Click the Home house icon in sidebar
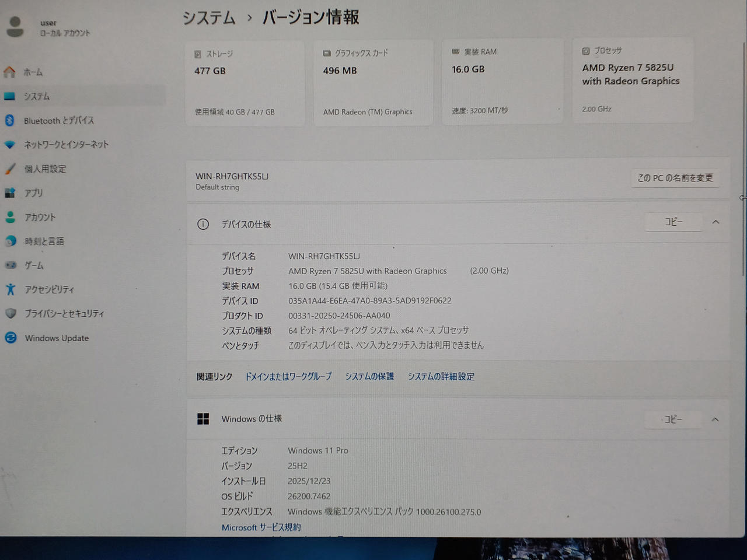 9,72
